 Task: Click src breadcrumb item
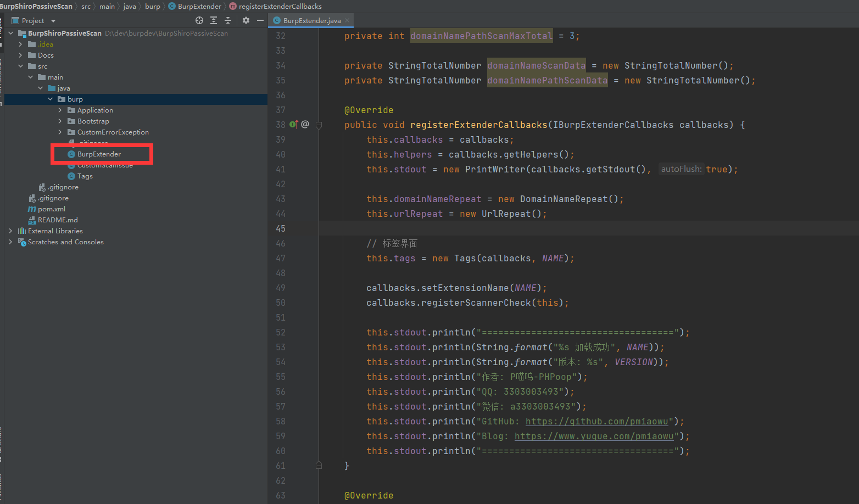[86, 6]
